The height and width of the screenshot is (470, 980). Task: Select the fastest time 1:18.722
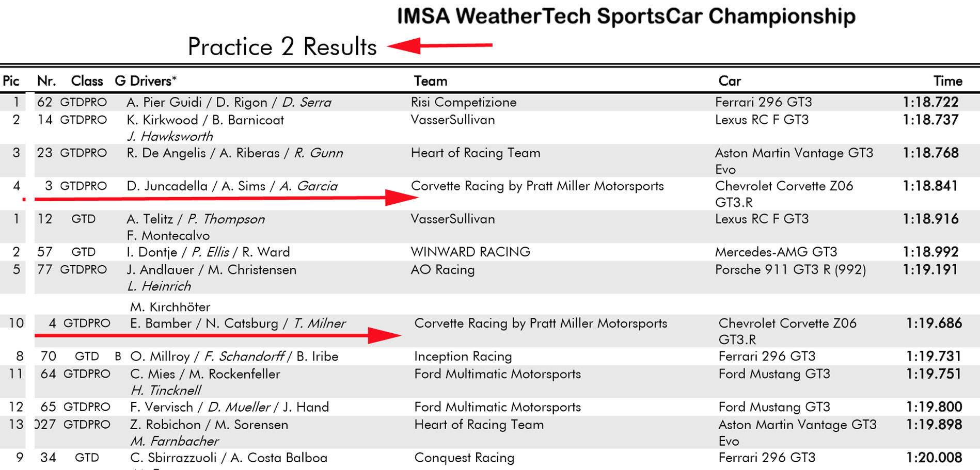tap(930, 102)
